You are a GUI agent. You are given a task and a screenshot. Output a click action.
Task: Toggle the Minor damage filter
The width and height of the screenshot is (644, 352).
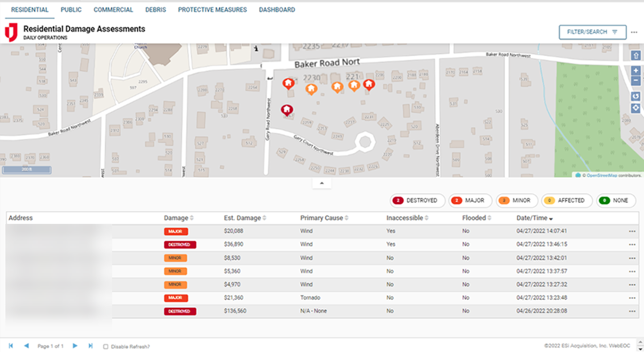517,201
